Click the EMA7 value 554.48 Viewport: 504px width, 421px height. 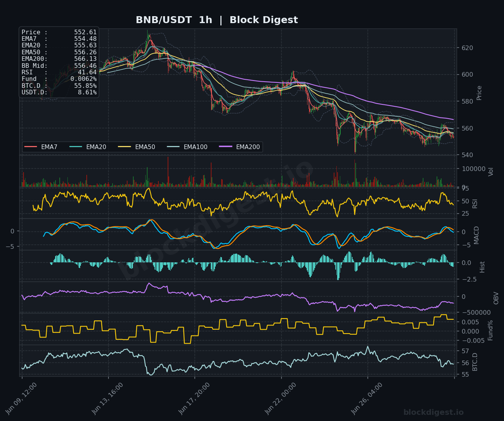(86, 39)
